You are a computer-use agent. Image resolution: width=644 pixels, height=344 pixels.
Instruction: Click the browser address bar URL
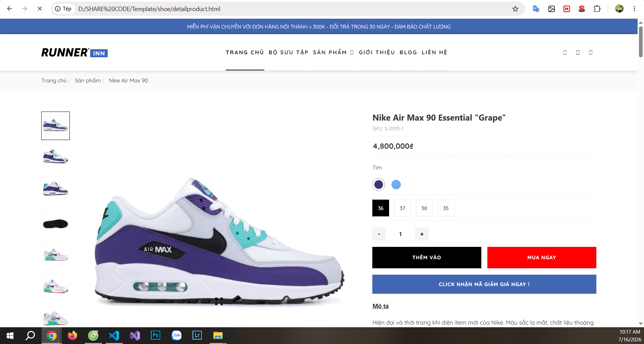click(149, 9)
